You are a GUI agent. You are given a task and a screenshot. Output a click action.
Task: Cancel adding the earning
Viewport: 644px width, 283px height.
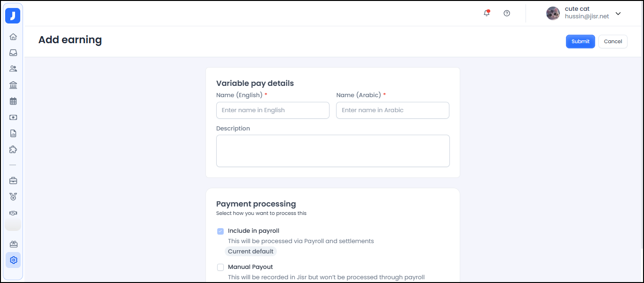(x=613, y=41)
